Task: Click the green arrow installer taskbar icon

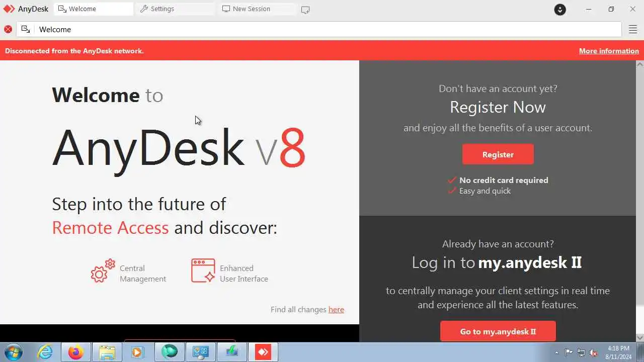Action: click(232, 352)
